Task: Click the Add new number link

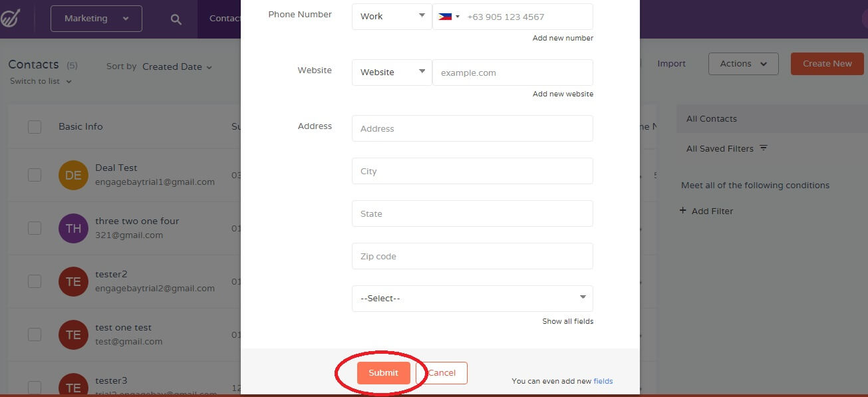Action: coord(562,38)
